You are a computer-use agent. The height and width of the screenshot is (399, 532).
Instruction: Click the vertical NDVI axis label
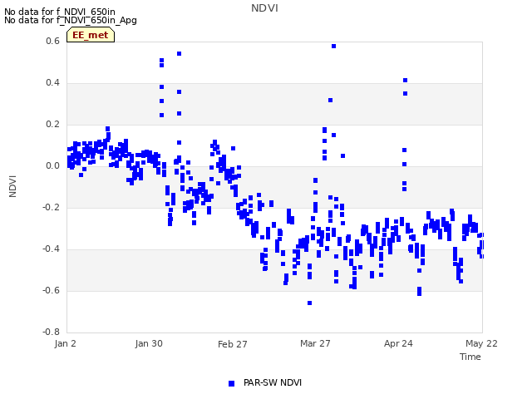[12, 186]
